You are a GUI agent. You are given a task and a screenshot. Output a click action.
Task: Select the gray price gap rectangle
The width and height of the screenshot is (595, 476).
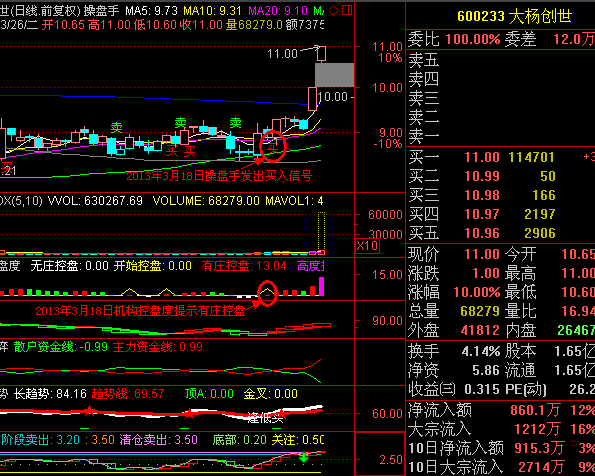coord(335,75)
